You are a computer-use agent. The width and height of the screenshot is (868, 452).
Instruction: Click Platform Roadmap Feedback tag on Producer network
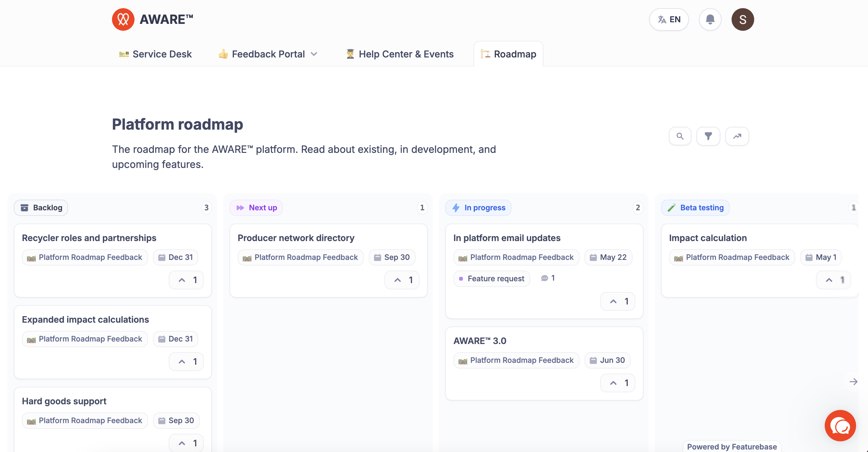[x=300, y=257]
